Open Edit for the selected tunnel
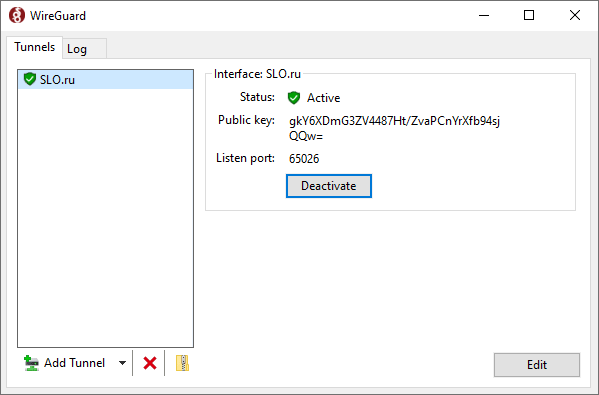Screen dimensions: 599x395 537,365
